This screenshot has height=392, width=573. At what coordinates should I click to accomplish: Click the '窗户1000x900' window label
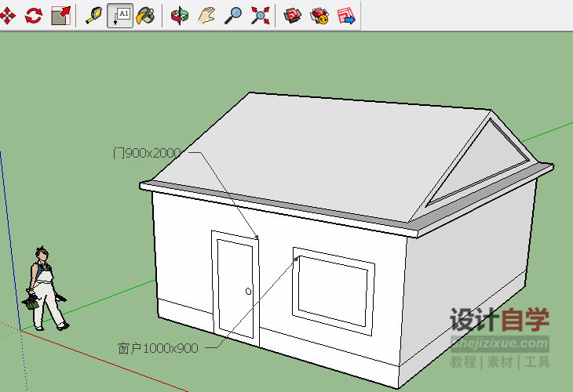pyautogui.click(x=158, y=348)
